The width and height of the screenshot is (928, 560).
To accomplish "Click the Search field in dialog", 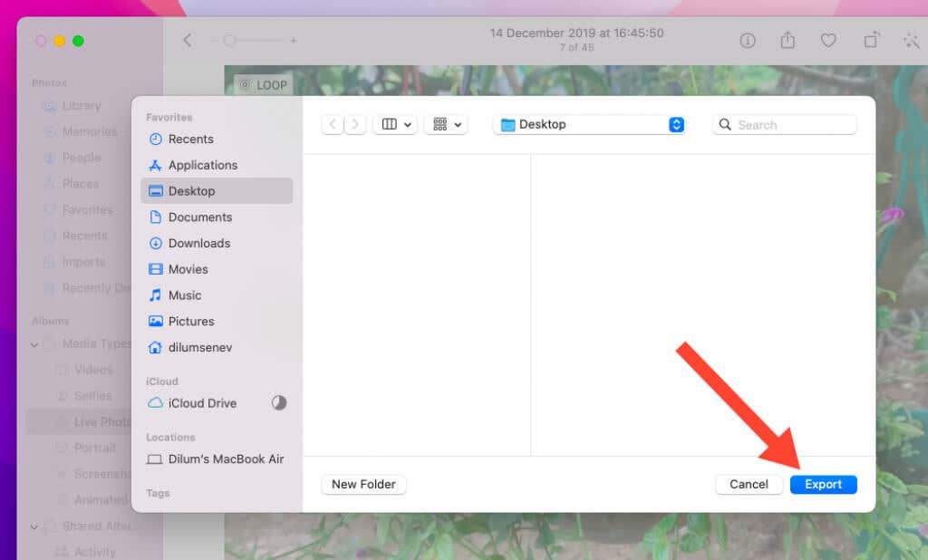I will pyautogui.click(x=785, y=125).
